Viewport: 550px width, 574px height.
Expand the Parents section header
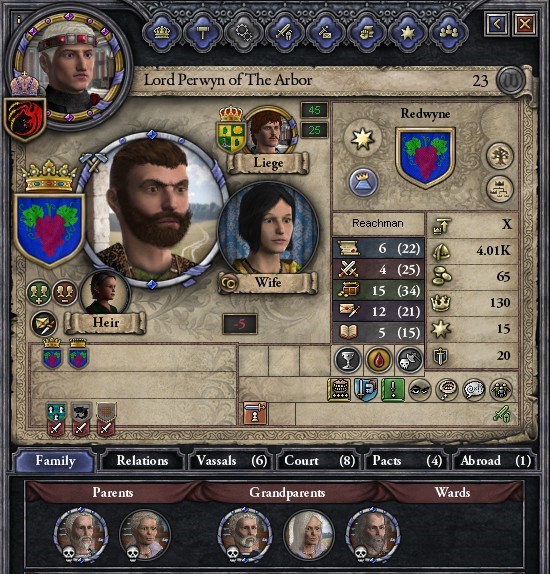click(x=112, y=492)
